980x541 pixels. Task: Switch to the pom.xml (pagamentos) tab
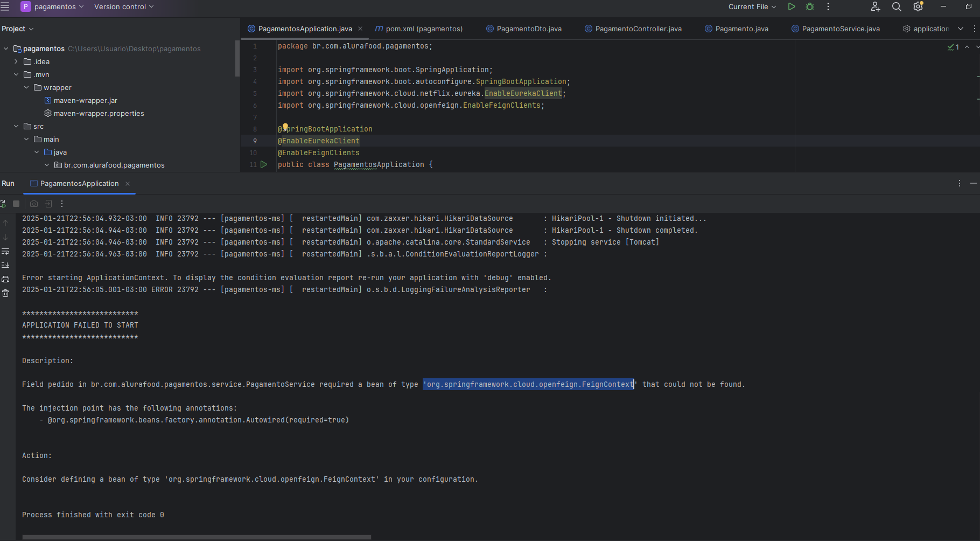[419, 29]
